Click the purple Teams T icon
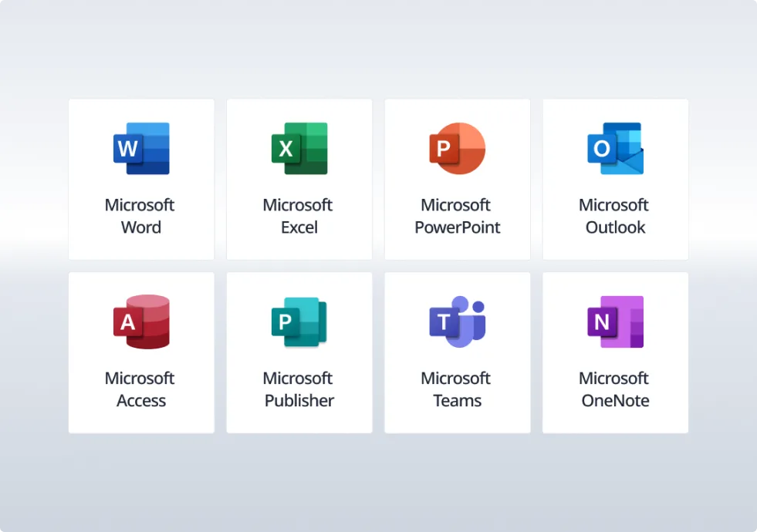This screenshot has height=532, width=757. click(457, 322)
